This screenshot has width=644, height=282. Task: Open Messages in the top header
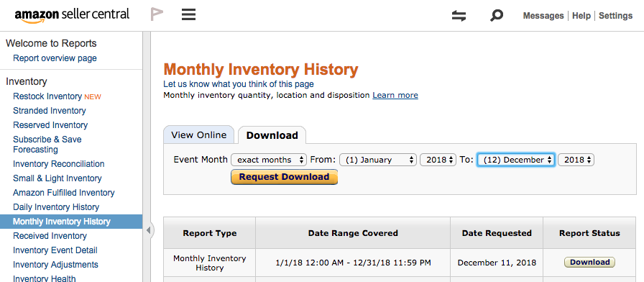coord(543,16)
